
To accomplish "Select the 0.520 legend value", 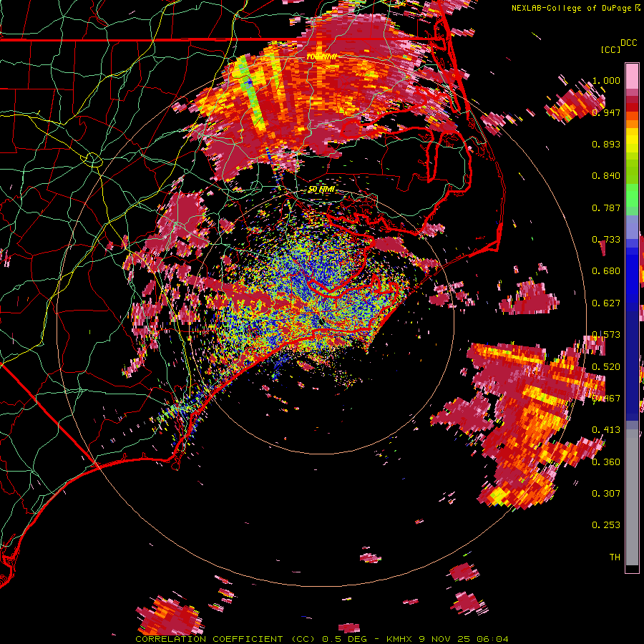I will (606, 367).
